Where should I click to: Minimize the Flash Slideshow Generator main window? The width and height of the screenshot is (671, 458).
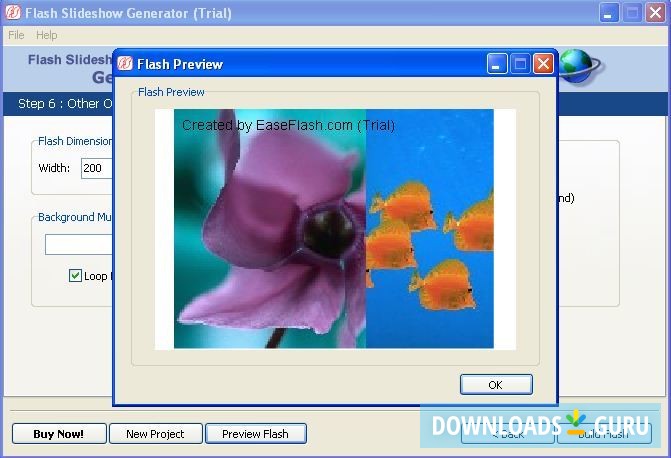click(x=609, y=13)
